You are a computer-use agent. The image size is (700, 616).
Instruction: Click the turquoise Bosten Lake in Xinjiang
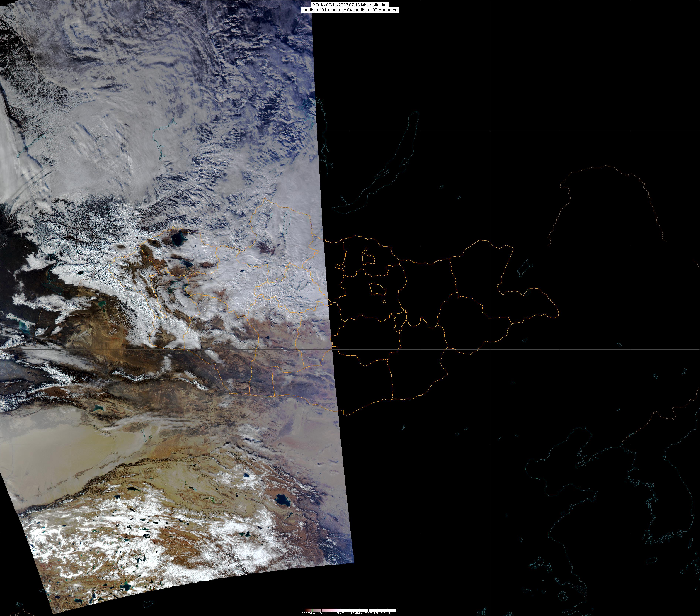pos(98,408)
